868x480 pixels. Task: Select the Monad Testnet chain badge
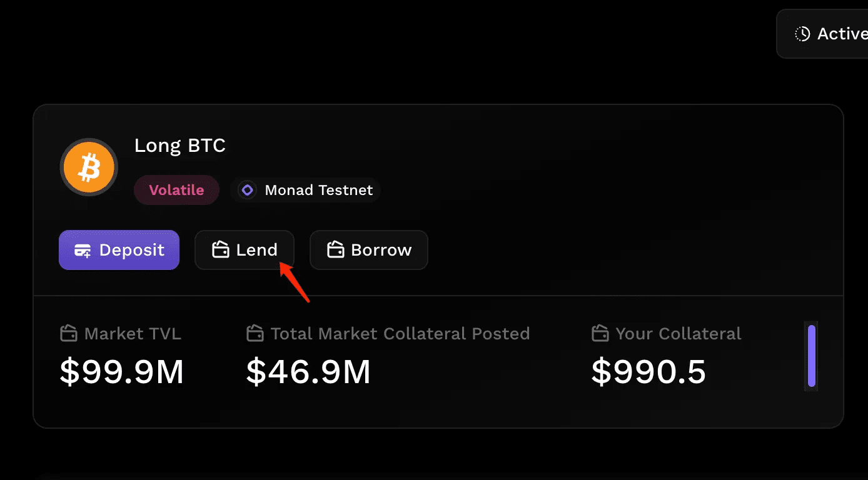click(306, 189)
